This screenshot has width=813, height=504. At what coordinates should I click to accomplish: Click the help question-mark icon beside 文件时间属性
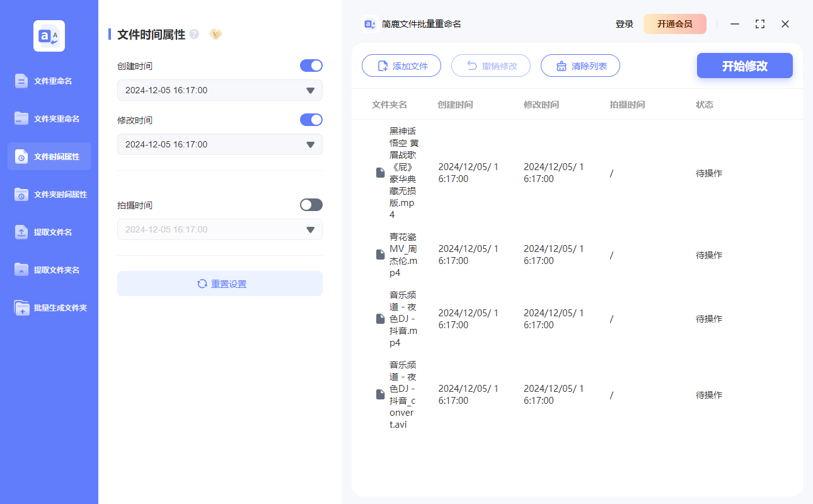(x=193, y=35)
